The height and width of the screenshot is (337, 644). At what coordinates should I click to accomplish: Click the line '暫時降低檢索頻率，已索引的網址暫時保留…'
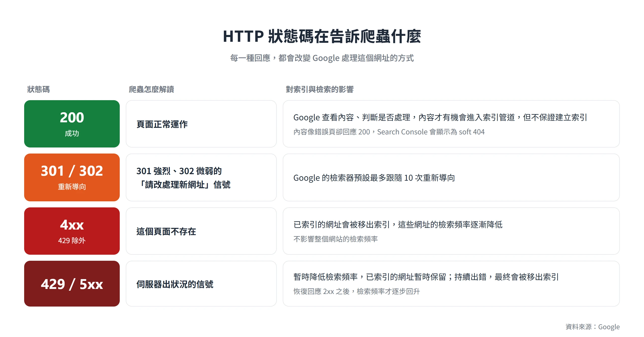coord(426,277)
